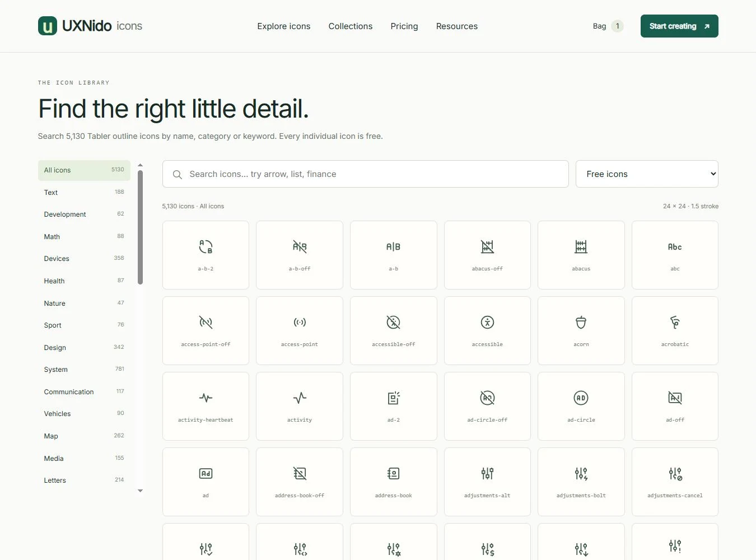Choose the ad-2 icon
This screenshot has height=560, width=756.
tap(394, 406)
